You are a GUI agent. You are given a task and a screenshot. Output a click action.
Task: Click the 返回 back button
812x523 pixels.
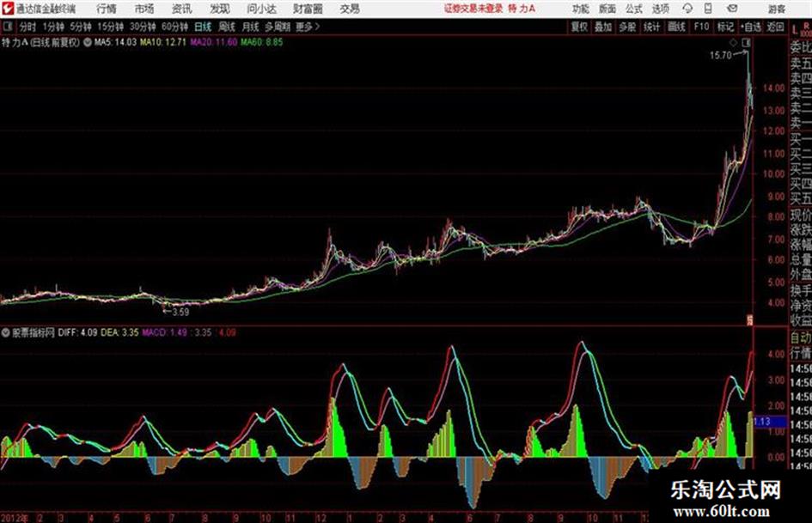pos(776,27)
